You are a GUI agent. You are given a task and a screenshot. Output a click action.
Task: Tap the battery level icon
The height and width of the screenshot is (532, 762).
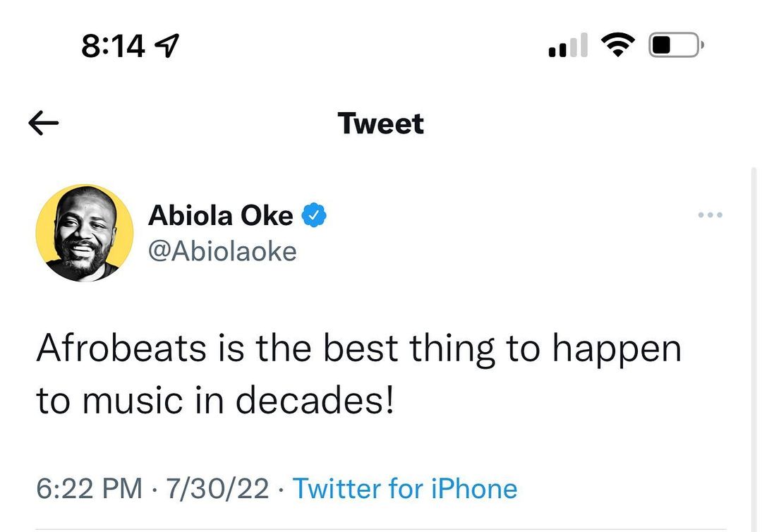(674, 47)
